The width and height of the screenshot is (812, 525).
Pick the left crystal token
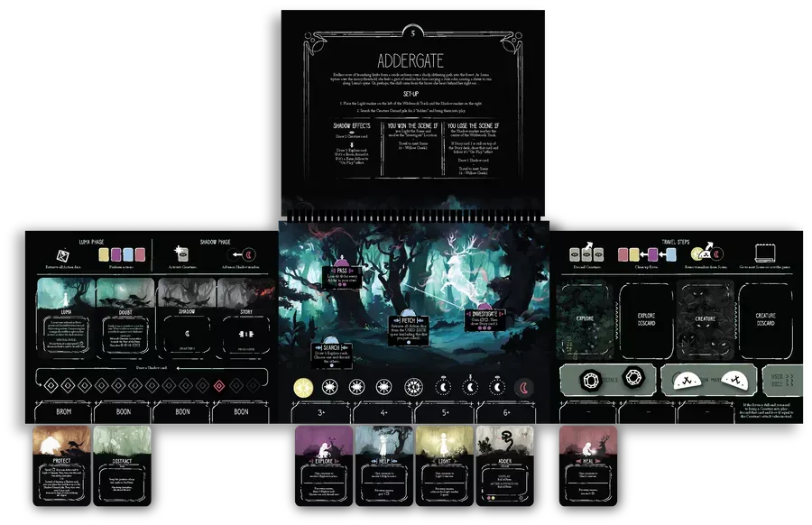click(589, 381)
